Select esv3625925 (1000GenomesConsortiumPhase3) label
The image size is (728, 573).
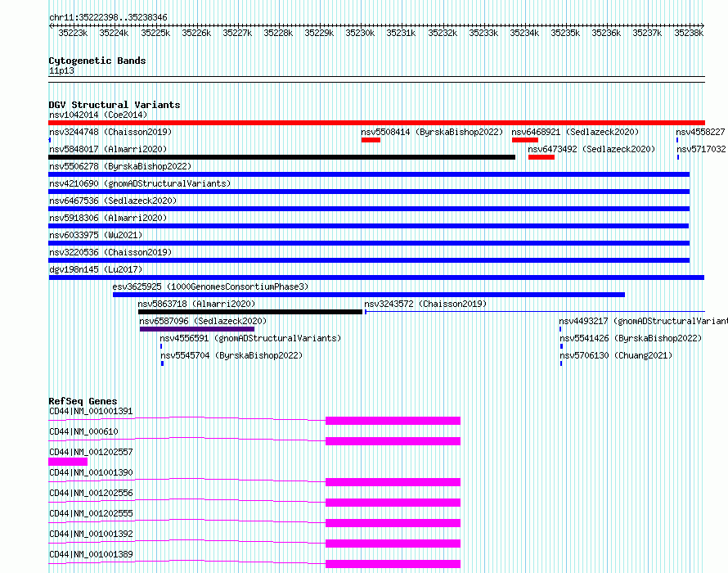click(x=210, y=286)
